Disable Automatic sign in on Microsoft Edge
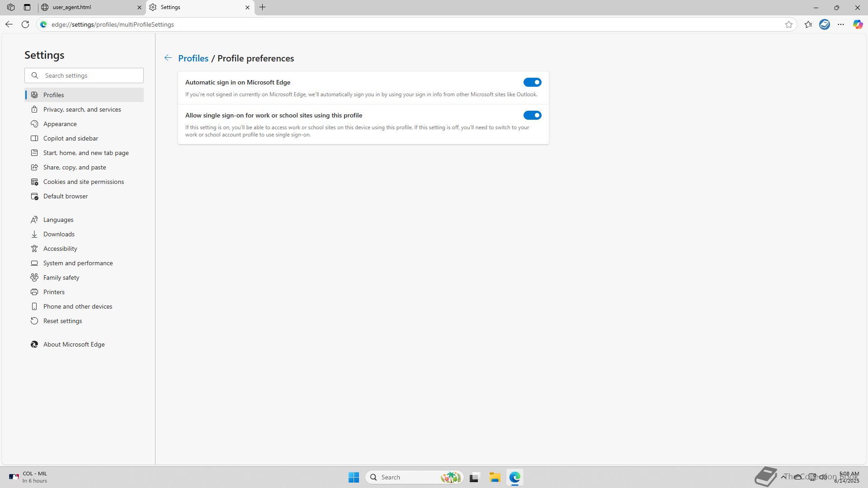 [x=532, y=82]
